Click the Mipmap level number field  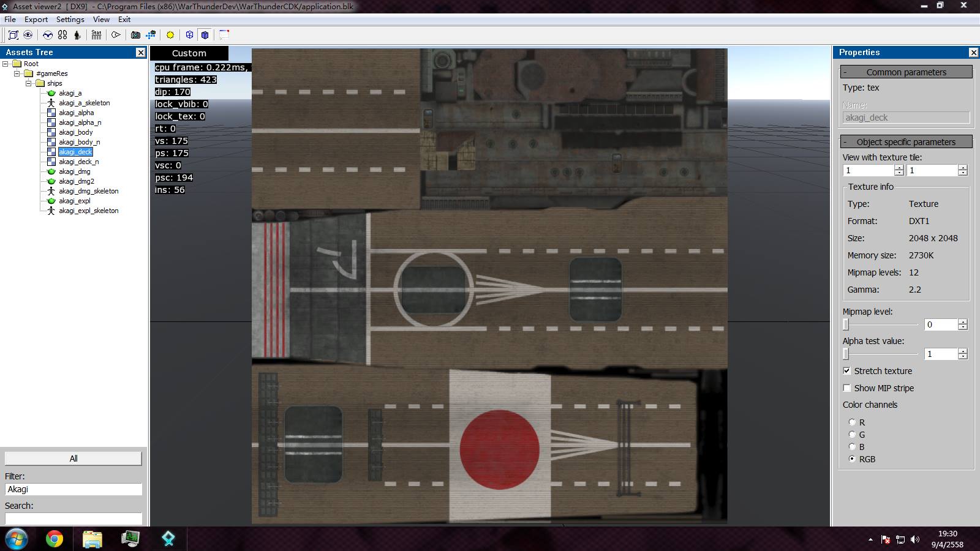tap(941, 324)
